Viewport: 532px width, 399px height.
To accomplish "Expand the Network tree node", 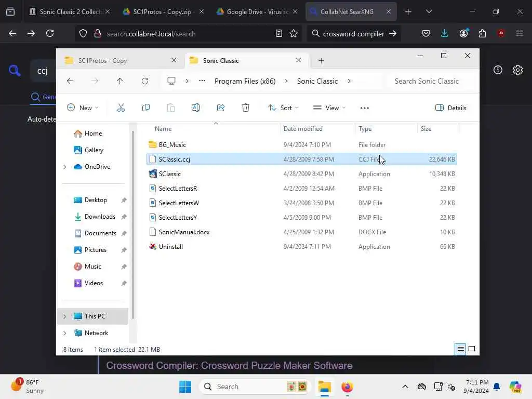I will coord(64,333).
